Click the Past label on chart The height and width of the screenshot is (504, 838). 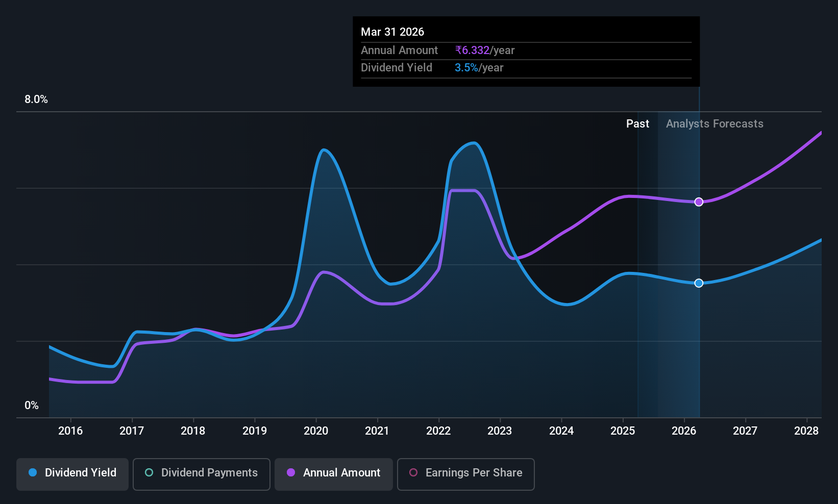638,124
